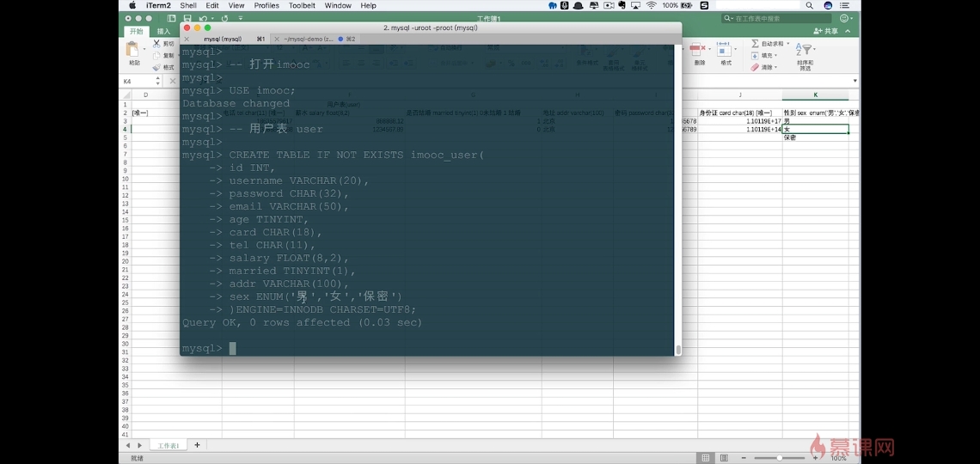This screenshot has width=980, height=464.
Task: Select Excel column K header
Action: click(x=815, y=95)
